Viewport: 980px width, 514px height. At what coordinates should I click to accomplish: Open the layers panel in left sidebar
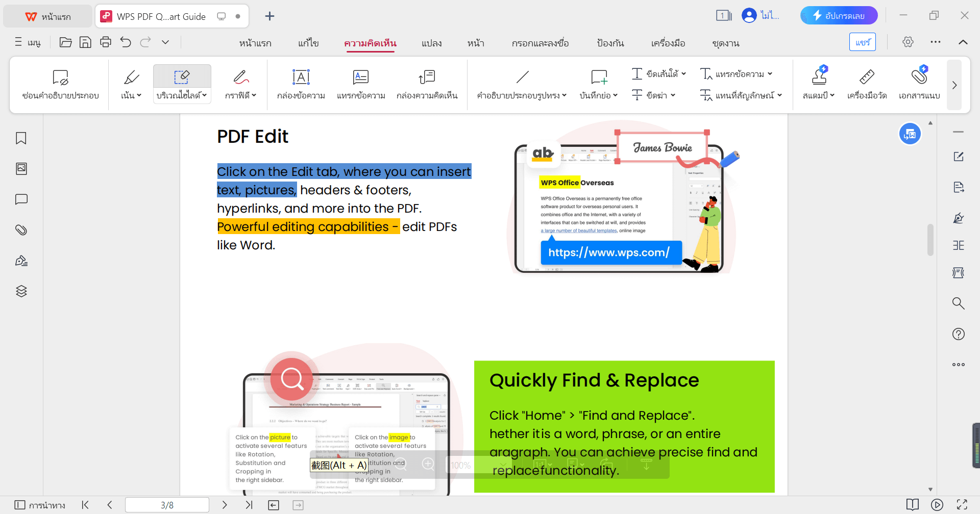coord(21,291)
